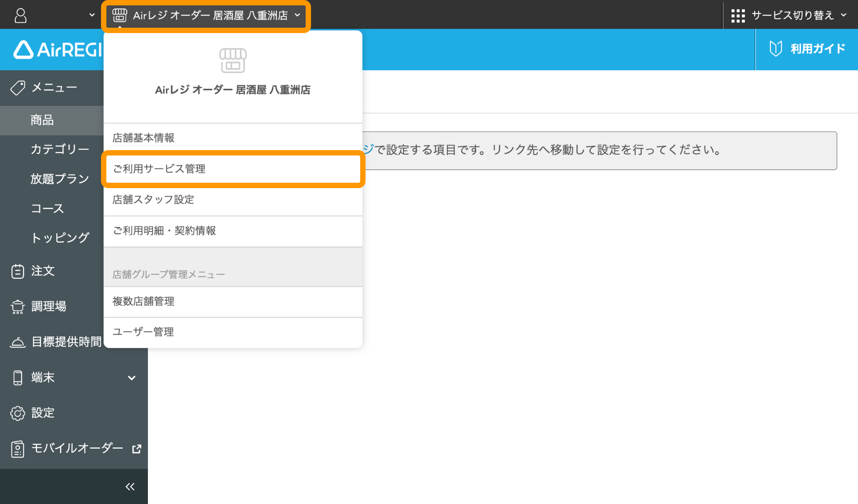
Task: Click the blue ジ link in notice
Action: point(368,149)
